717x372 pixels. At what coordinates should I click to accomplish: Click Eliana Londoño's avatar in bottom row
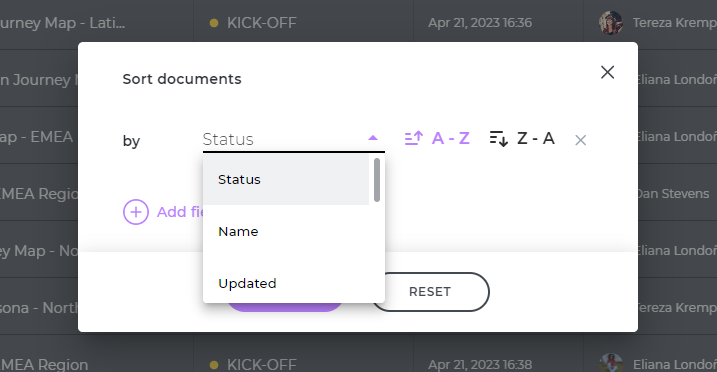pyautogui.click(x=611, y=363)
